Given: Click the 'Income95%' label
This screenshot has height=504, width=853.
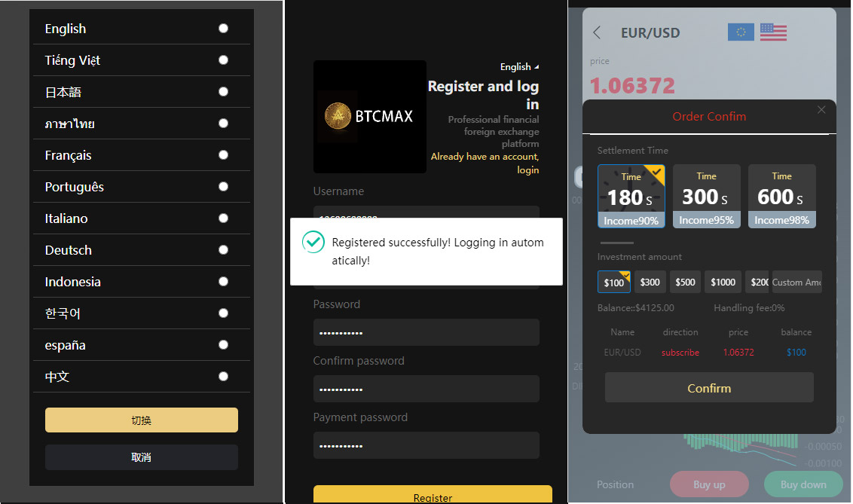Looking at the screenshot, I should (707, 220).
